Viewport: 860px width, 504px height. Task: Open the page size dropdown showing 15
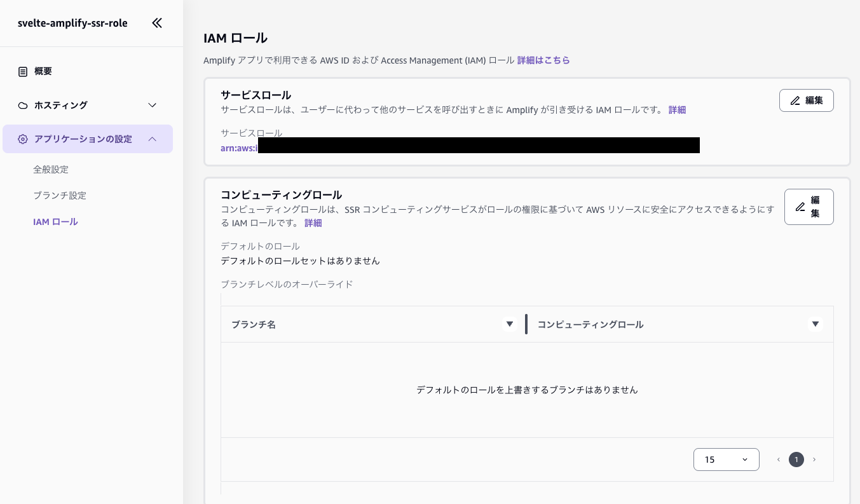point(727,460)
